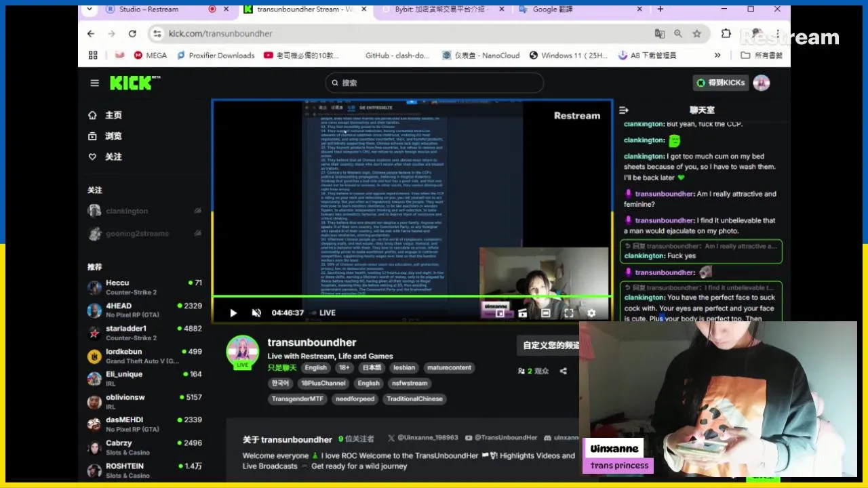Click the 得到KICKs button
Image resolution: width=868 pixels, height=488 pixels.
coord(721,83)
